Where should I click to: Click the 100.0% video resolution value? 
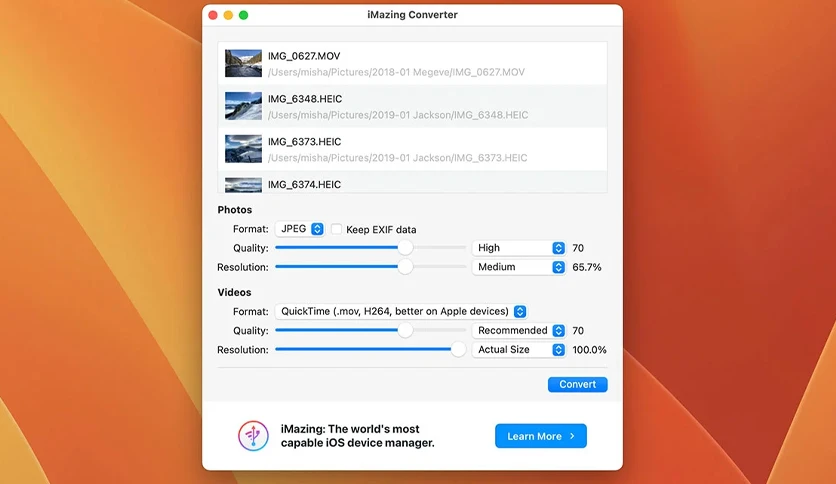coord(589,350)
